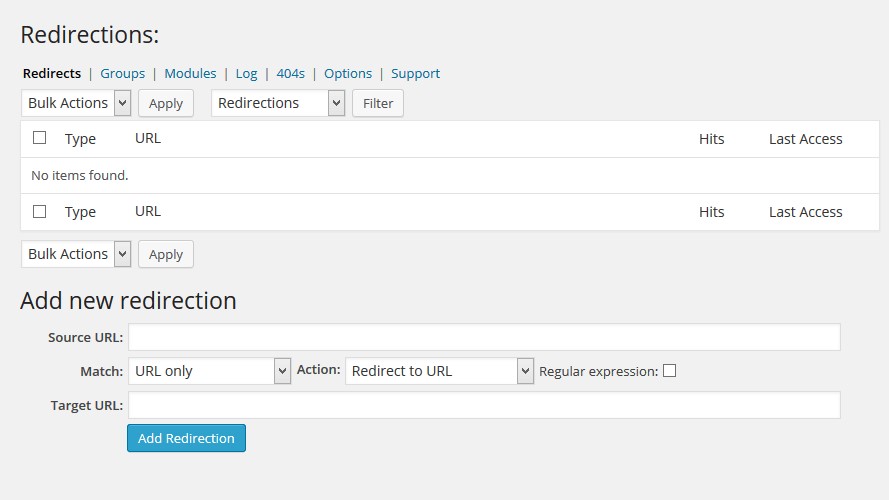This screenshot has height=500, width=889.
Task: Visit the Support link
Action: (415, 73)
